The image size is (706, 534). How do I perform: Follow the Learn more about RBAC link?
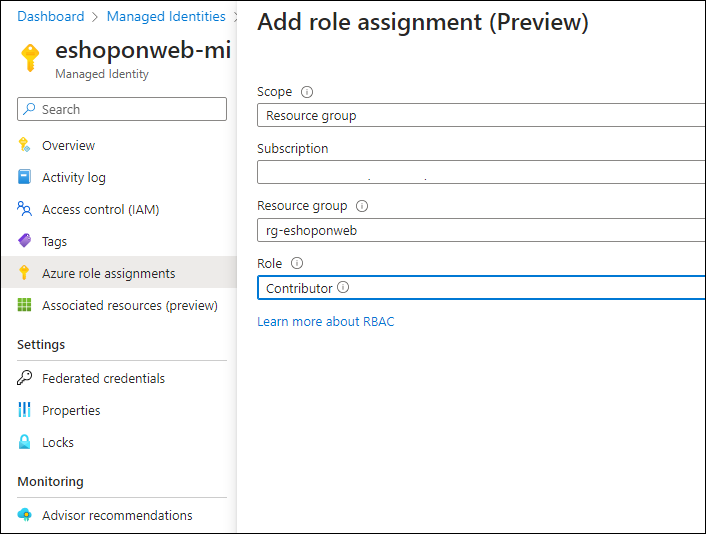[326, 321]
